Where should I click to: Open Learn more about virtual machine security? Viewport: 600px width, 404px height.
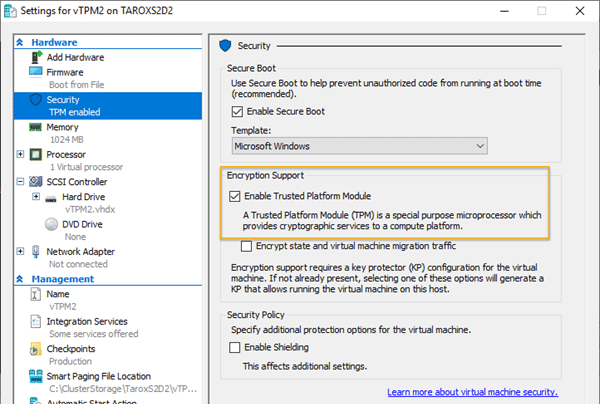click(473, 392)
